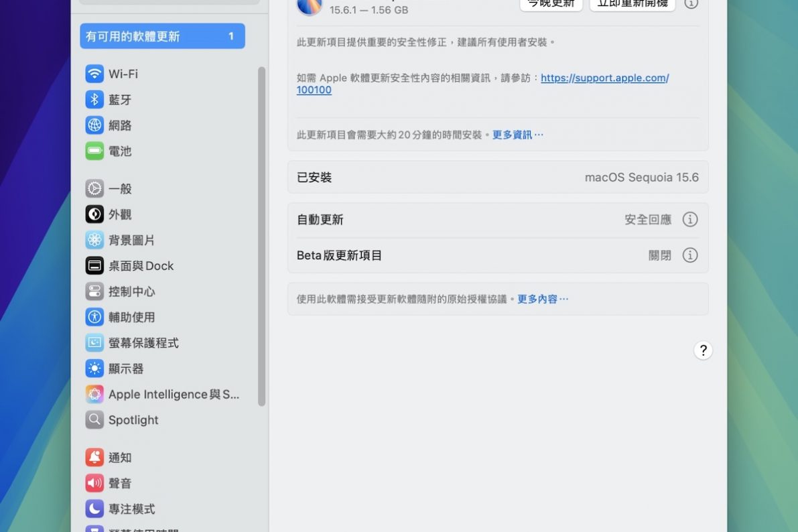Open 電池 battery settings icon

(94, 151)
